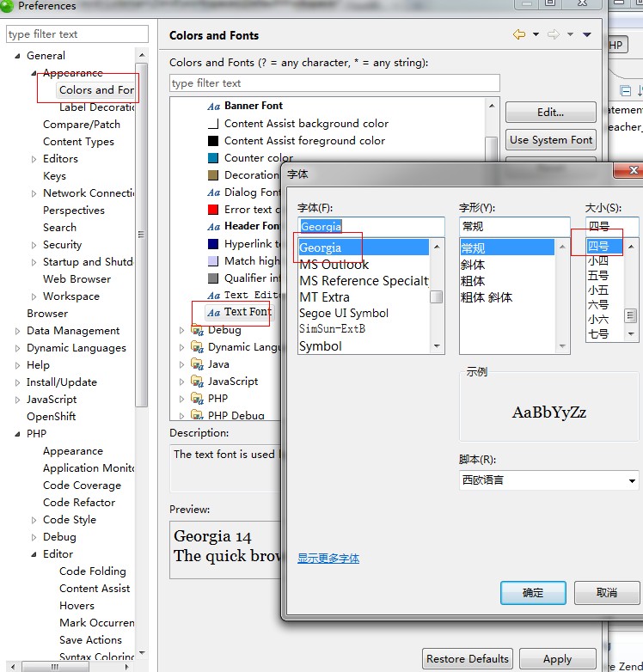Click the Counter color blue swatch
This screenshot has height=672, width=643.
pos(213,158)
